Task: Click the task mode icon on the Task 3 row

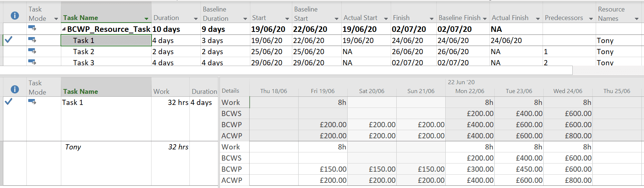Action: tap(32, 62)
